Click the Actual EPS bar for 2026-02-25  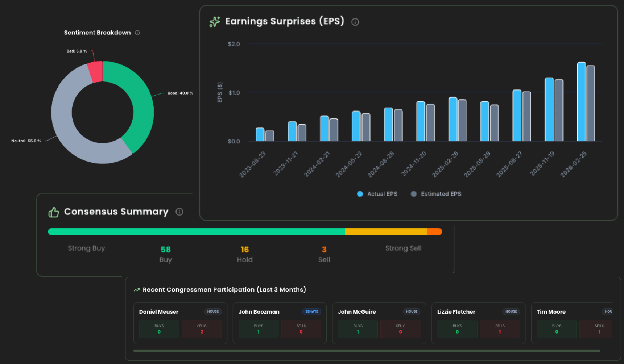(x=582, y=102)
